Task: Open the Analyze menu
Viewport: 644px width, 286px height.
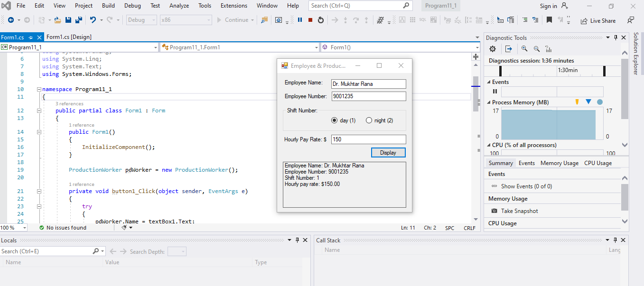Action: point(179,6)
